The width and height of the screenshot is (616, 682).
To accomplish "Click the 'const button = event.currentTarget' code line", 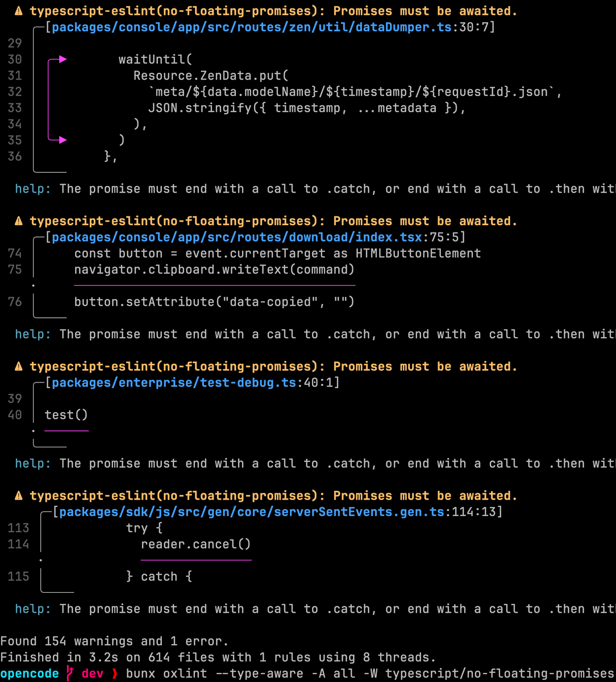I will (x=278, y=253).
